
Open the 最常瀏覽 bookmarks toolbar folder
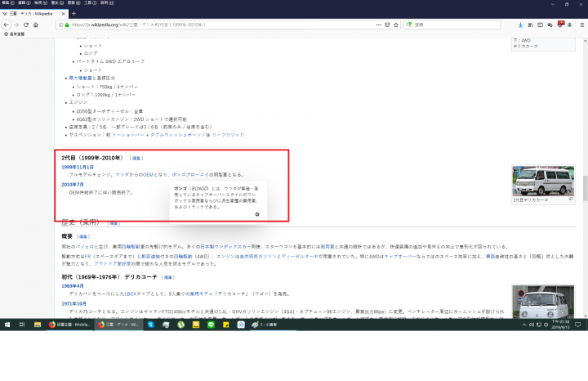14,34
